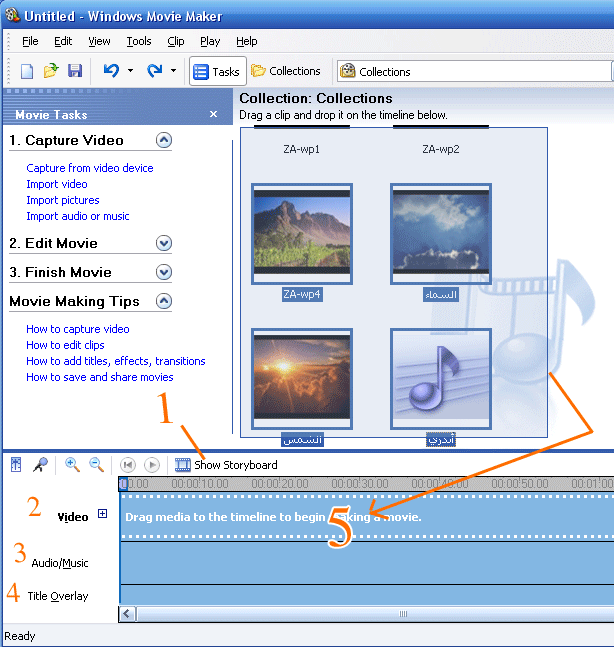Undo the last action
614x647 pixels.
[111, 71]
